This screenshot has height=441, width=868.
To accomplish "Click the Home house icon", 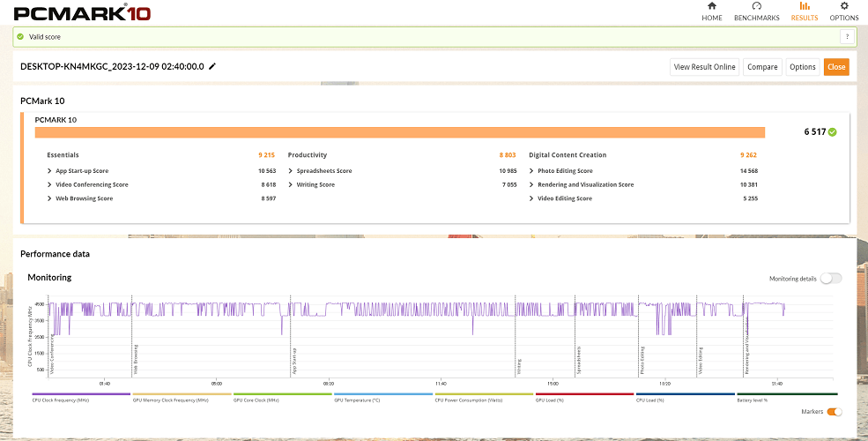I will (x=712, y=6).
